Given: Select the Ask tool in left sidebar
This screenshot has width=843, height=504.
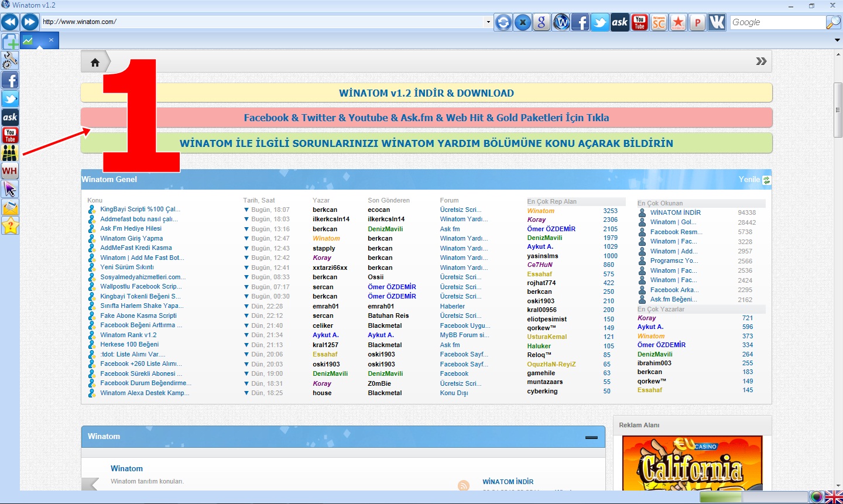Looking at the screenshot, I should pos(10,116).
